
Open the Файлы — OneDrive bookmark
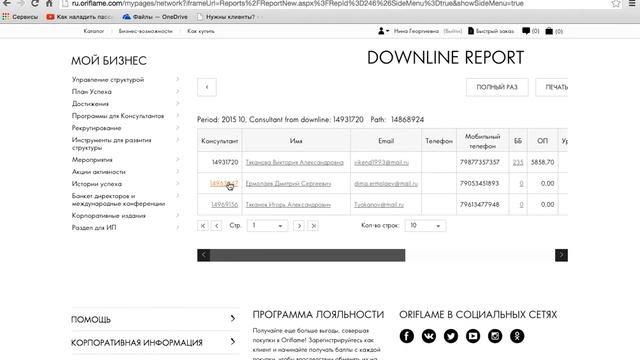pyautogui.click(x=155, y=17)
